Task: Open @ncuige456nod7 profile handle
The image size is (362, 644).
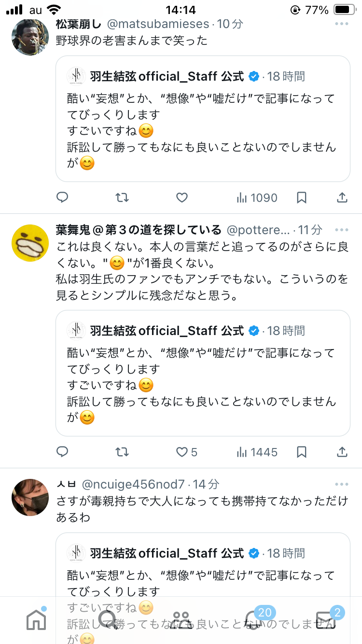Action: tap(134, 484)
